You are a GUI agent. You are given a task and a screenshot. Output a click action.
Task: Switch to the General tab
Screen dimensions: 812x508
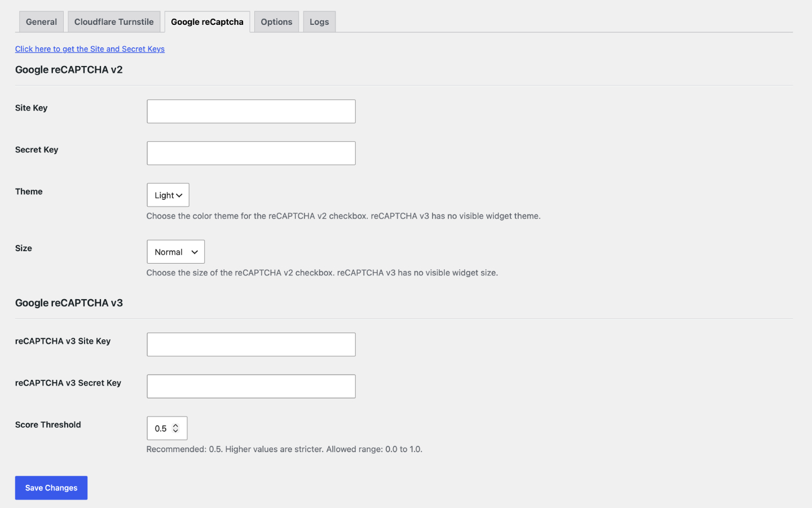(41, 22)
